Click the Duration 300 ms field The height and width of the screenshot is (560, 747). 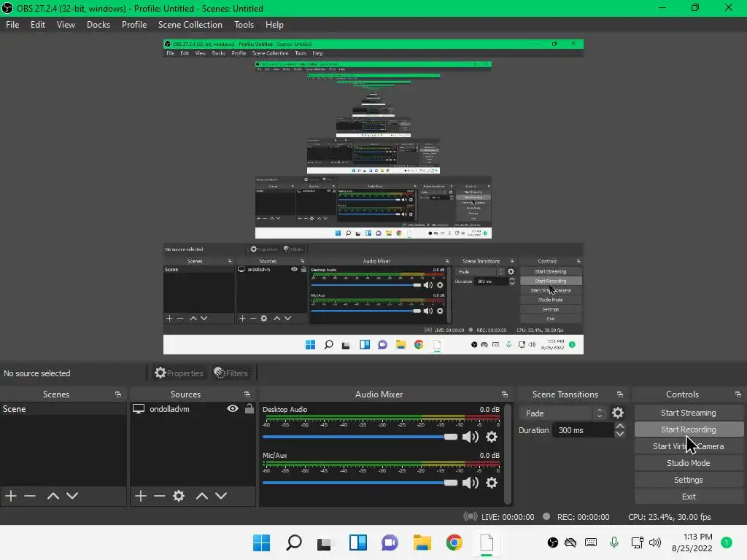coord(583,430)
